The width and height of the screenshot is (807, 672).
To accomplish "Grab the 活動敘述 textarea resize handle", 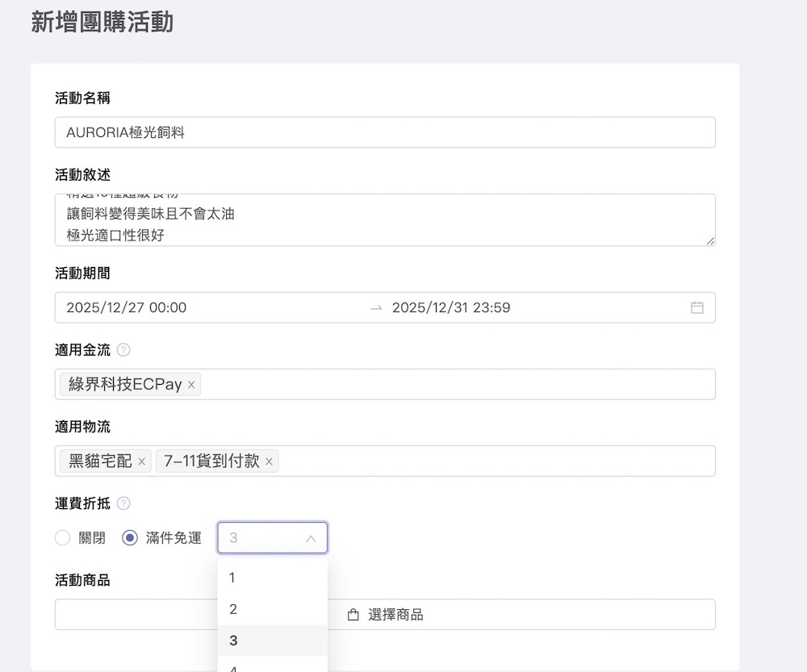I will tap(710, 240).
